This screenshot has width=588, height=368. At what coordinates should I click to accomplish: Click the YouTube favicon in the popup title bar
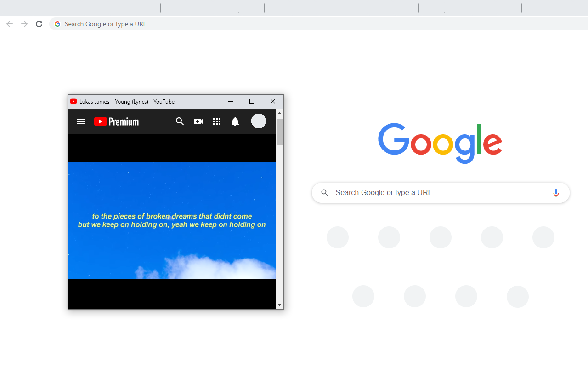tap(73, 101)
